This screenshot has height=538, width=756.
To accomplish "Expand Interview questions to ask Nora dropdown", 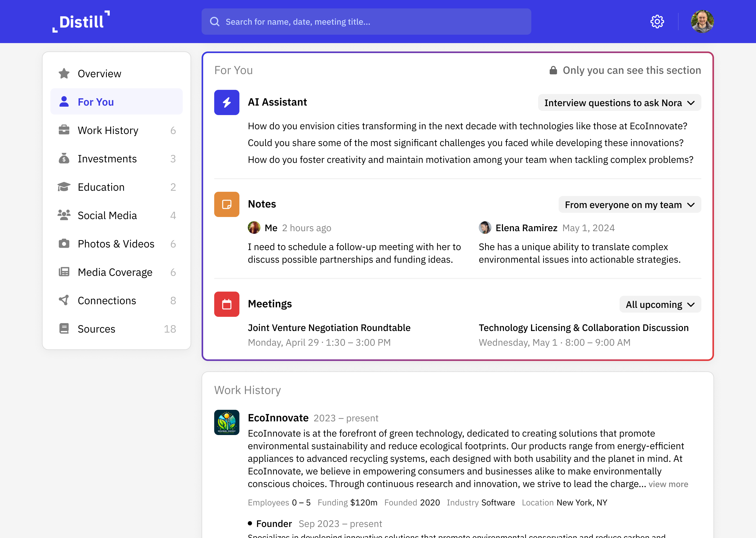I will point(619,103).
